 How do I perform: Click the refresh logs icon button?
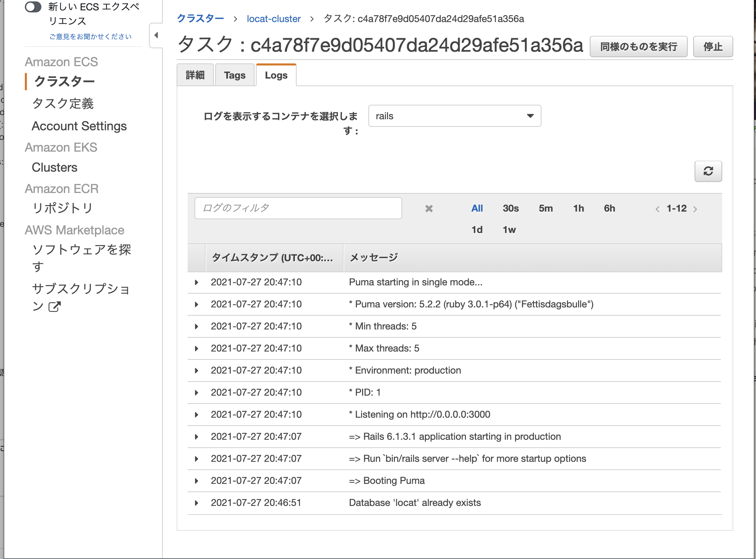click(708, 171)
